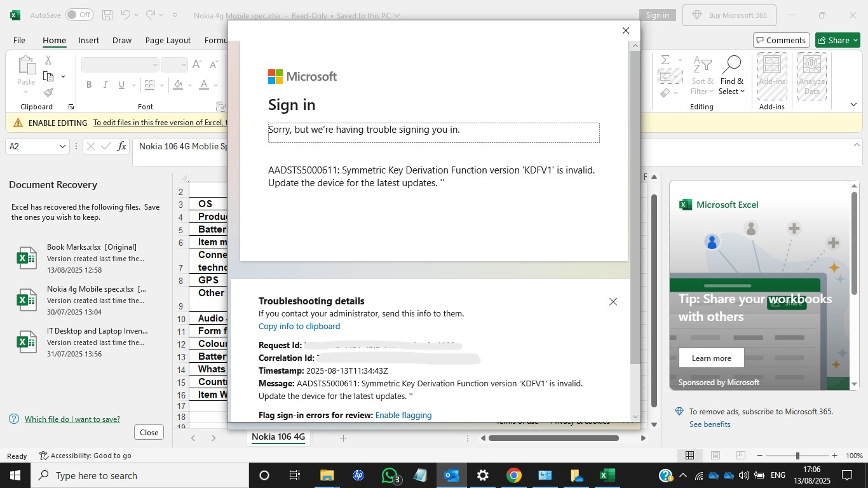Open Sort & Filter options
Image resolution: width=868 pixels, height=488 pixels.
(702, 75)
